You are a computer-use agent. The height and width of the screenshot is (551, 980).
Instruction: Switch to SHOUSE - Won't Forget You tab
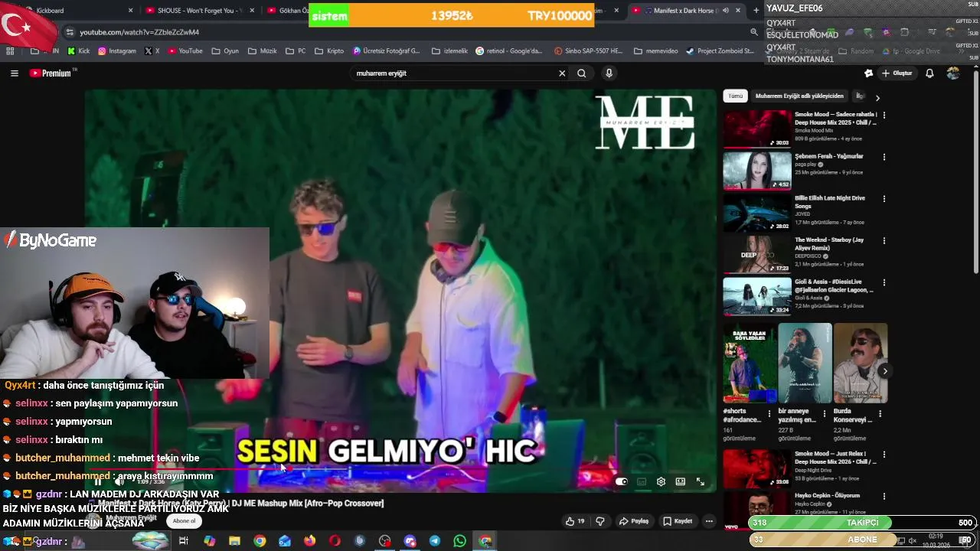coord(199,11)
